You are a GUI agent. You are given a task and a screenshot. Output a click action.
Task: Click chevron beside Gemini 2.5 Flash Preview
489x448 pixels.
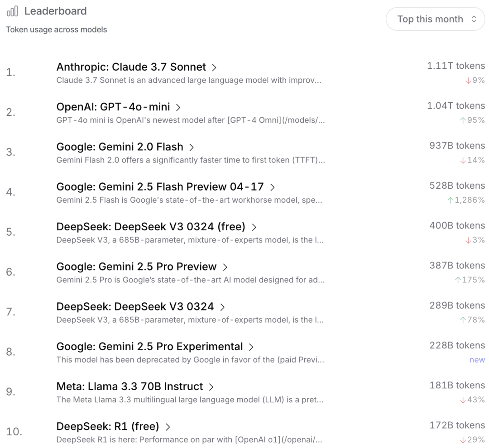tap(272, 187)
